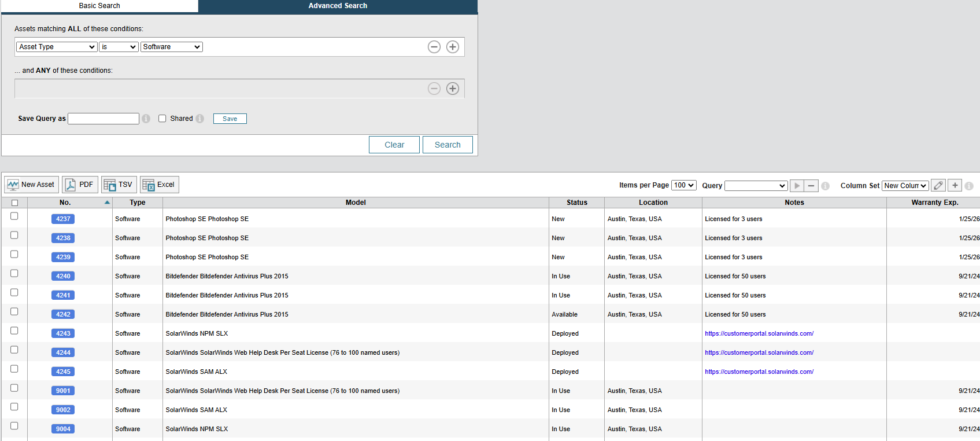Screen dimensions: 980x441
Task: Run the selected query with play icon
Action: click(797, 186)
